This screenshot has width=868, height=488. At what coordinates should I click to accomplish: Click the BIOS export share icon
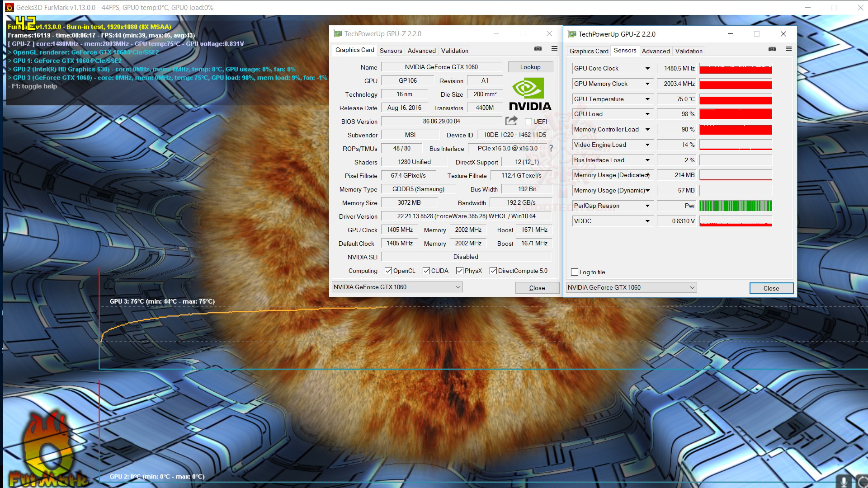click(511, 121)
